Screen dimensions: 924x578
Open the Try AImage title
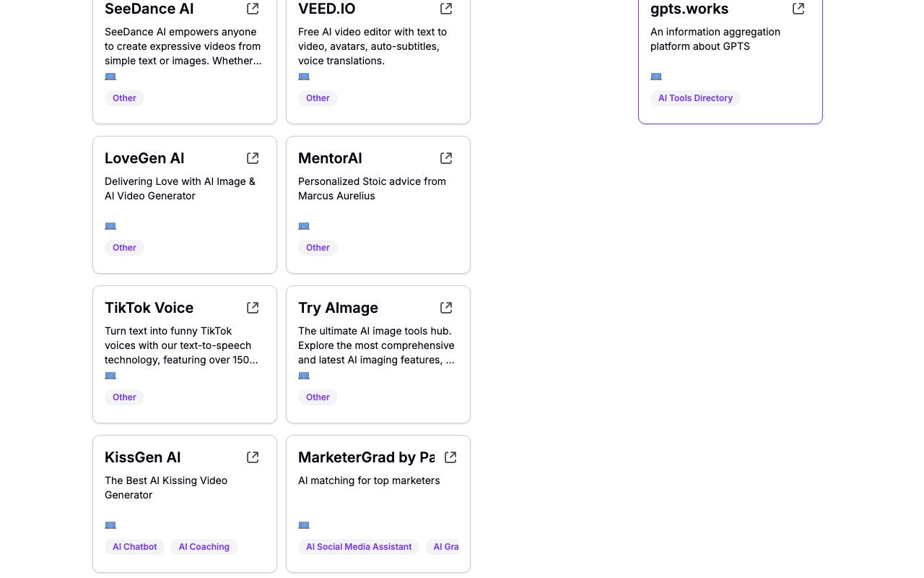point(338,308)
